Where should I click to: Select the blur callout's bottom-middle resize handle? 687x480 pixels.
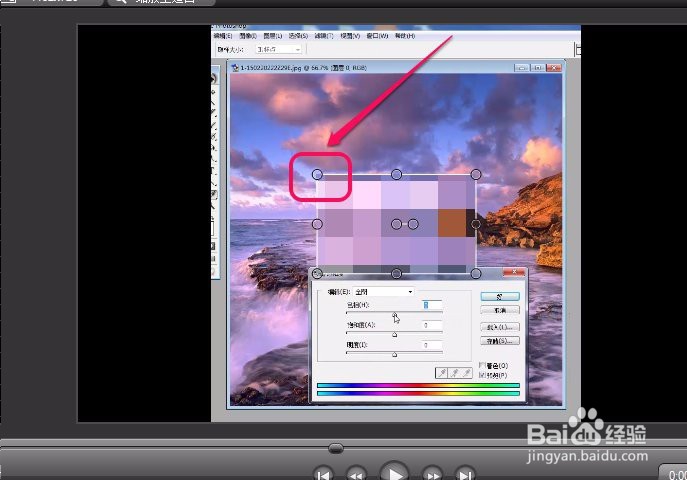coord(396,274)
